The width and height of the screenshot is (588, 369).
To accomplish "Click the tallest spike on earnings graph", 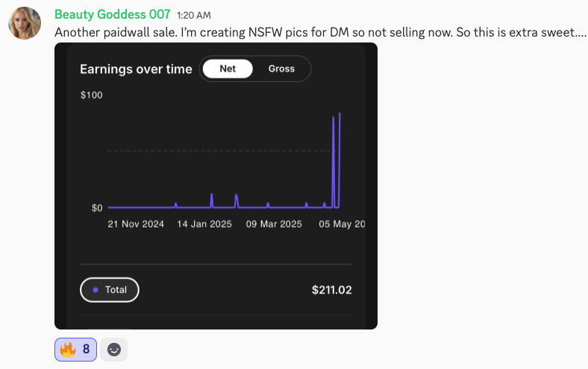I will 340,160.
